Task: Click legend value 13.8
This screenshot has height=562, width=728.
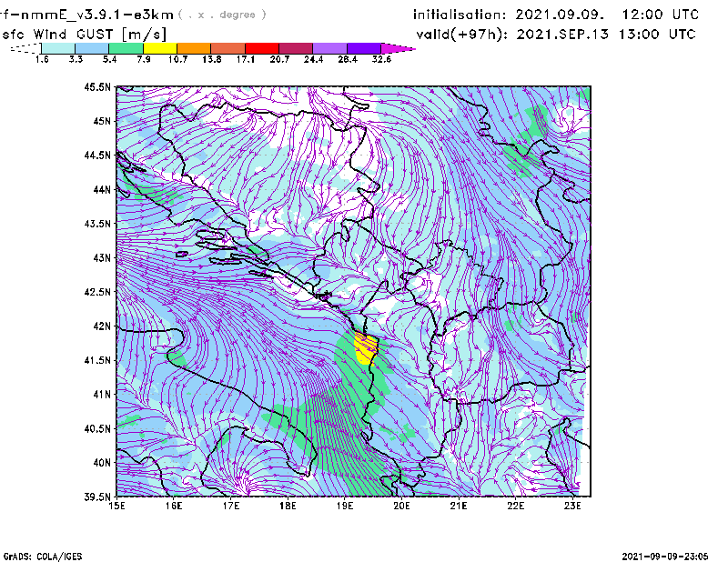Action: [211, 59]
